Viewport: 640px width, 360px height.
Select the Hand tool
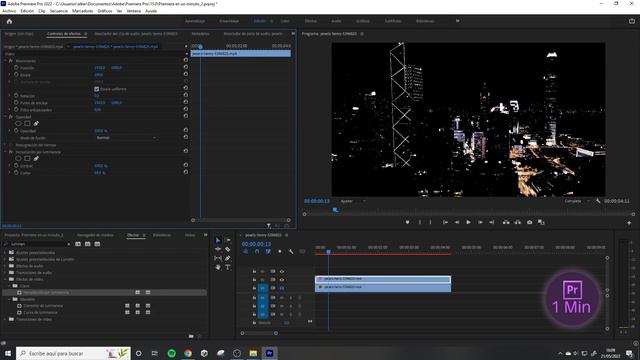point(218,267)
